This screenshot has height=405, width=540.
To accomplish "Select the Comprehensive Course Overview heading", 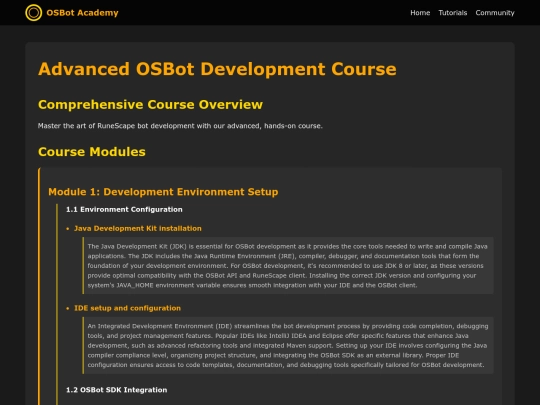I will [x=150, y=104].
